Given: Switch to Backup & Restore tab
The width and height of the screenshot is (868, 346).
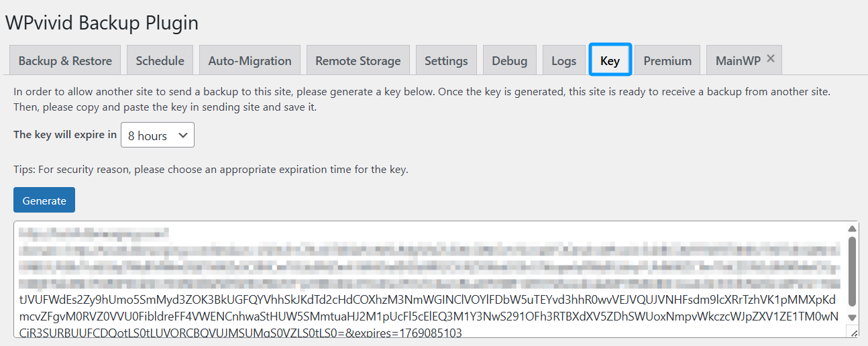Looking at the screenshot, I should 65,61.
